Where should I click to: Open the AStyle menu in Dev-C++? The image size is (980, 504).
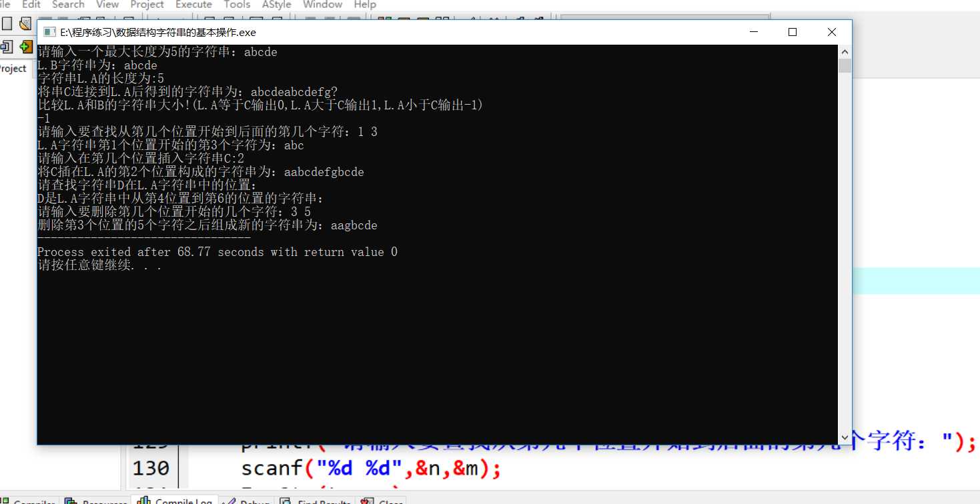click(x=276, y=5)
